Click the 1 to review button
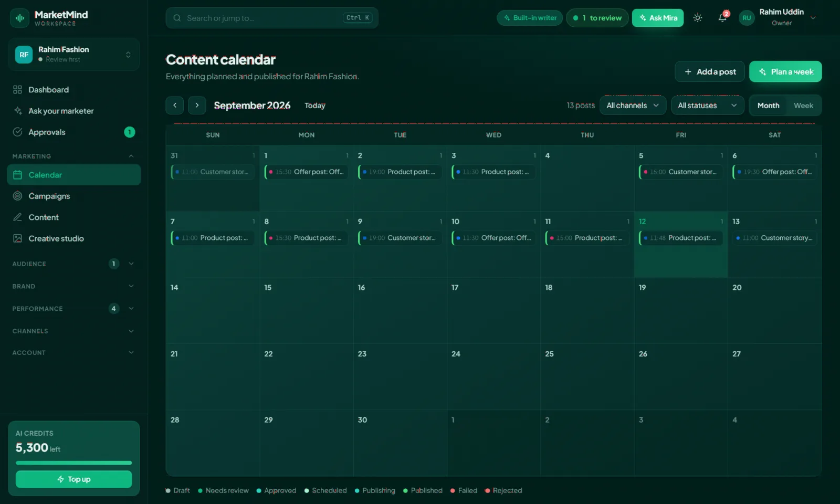 click(597, 18)
